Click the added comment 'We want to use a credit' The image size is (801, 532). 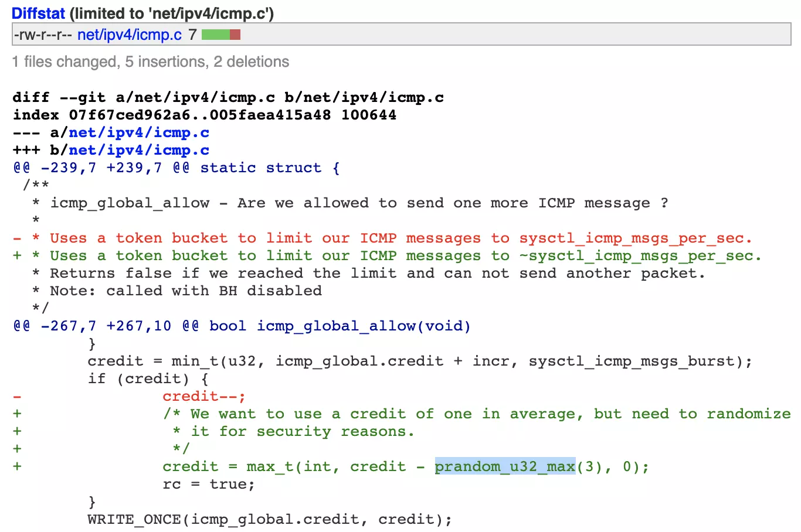tap(477, 414)
